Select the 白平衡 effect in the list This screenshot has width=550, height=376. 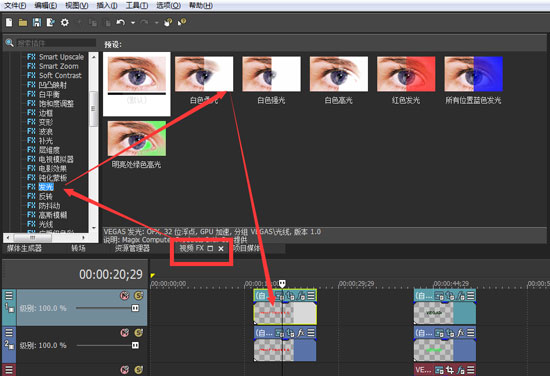49,94
